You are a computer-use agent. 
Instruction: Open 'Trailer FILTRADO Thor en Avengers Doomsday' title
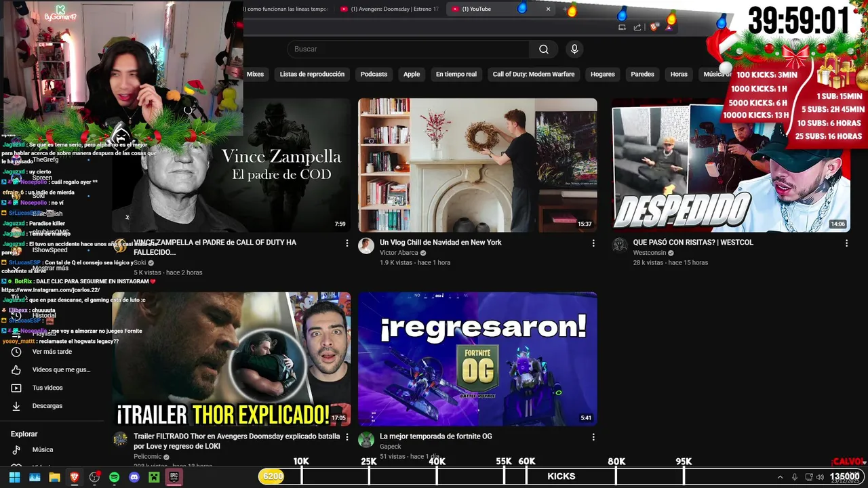point(237,441)
